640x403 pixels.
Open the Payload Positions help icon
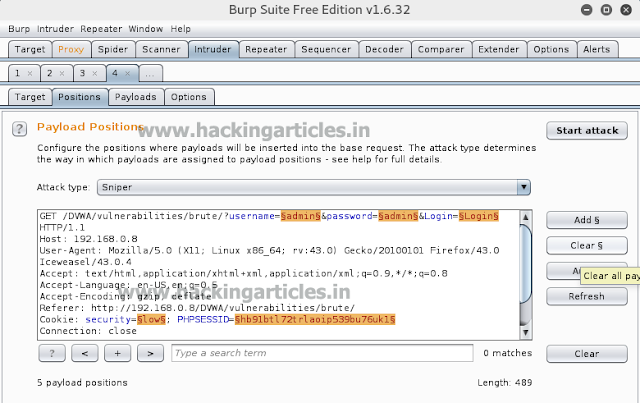pos(19,129)
